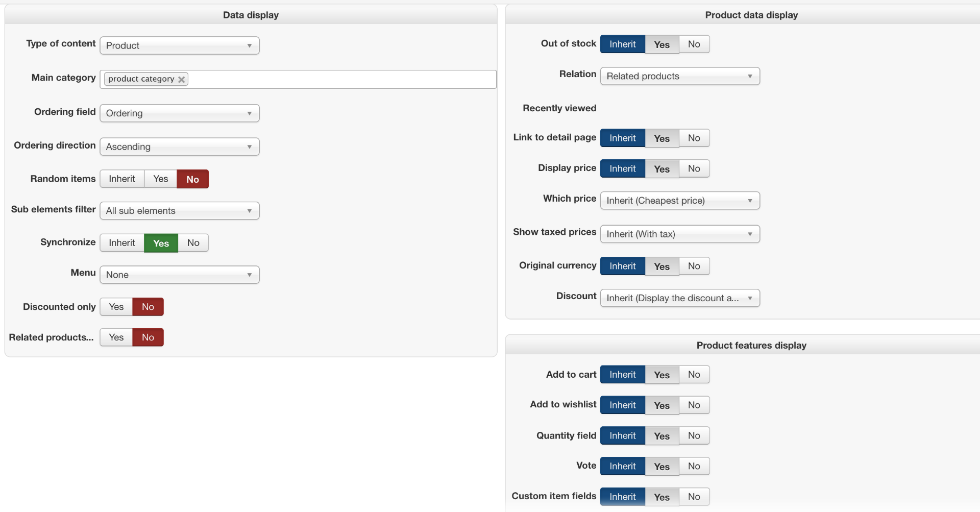This screenshot has height=512, width=980.
Task: Set Add to wishlist to No
Action: [694, 405]
